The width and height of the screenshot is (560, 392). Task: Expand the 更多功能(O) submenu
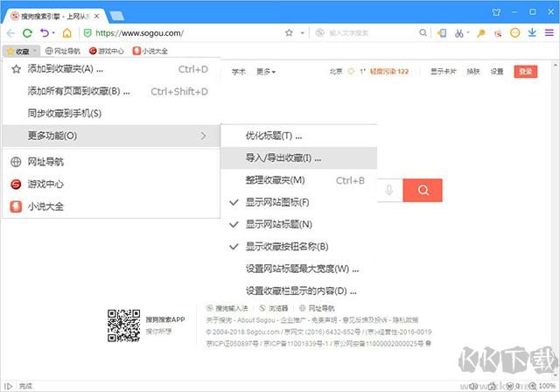pyautogui.click(x=111, y=136)
